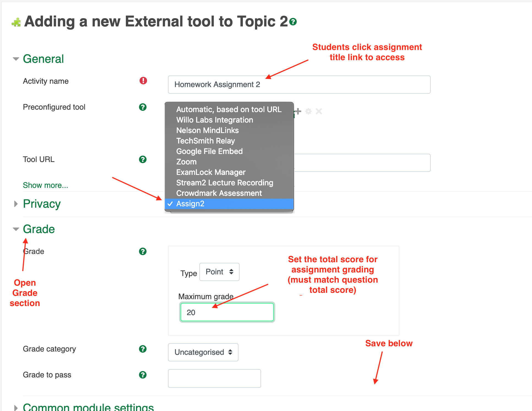Image resolution: width=532 pixels, height=411 pixels.
Task: Select Zoom from the tool dropdown list
Action: pyautogui.click(x=186, y=162)
